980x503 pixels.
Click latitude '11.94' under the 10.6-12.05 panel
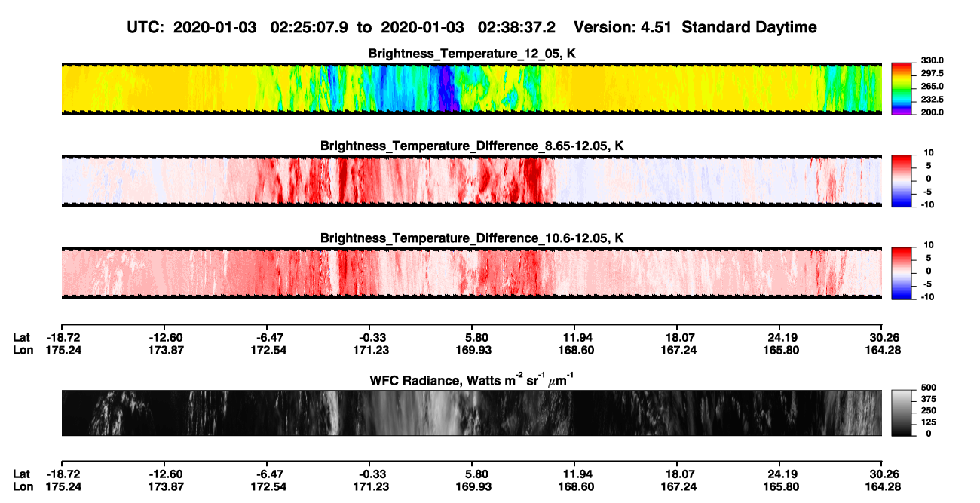click(577, 337)
